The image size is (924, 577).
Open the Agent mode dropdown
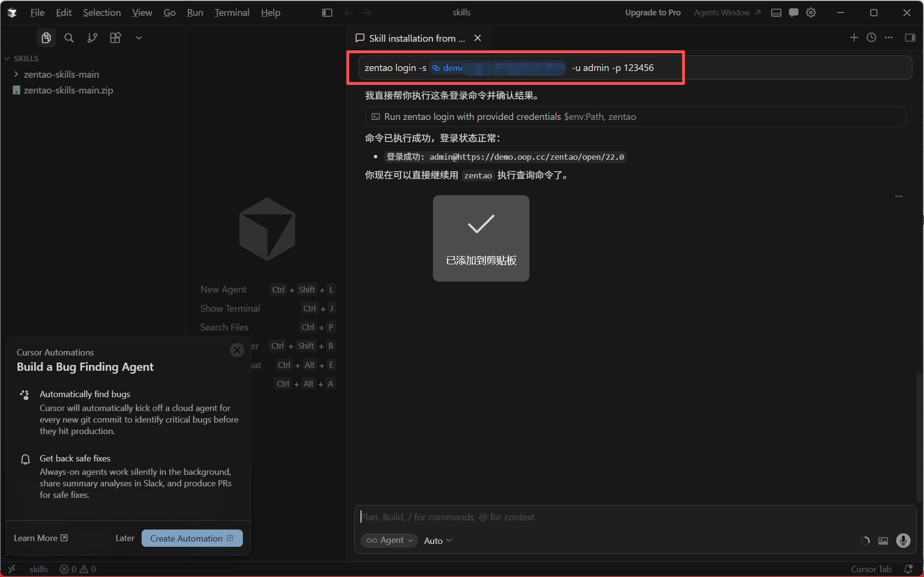[x=389, y=541]
